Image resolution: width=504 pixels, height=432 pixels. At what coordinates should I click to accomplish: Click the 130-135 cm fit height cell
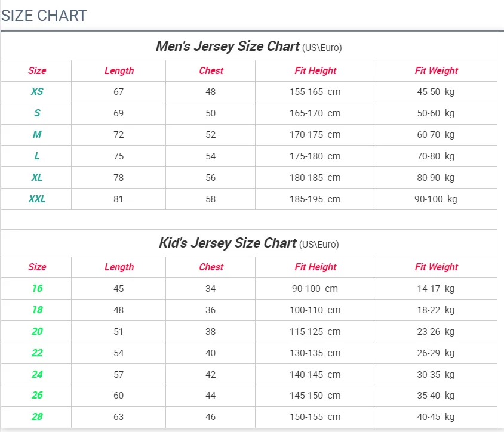point(315,353)
